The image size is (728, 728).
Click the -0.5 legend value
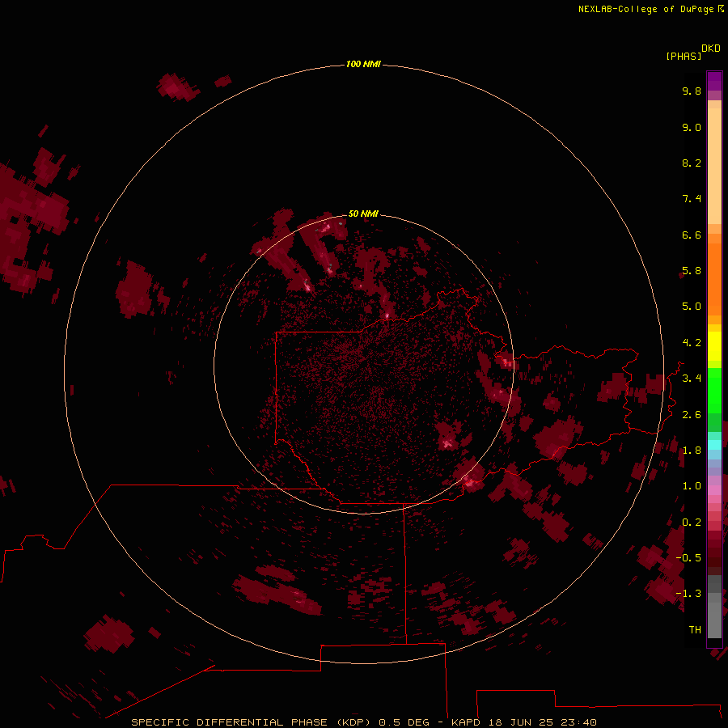(x=688, y=558)
